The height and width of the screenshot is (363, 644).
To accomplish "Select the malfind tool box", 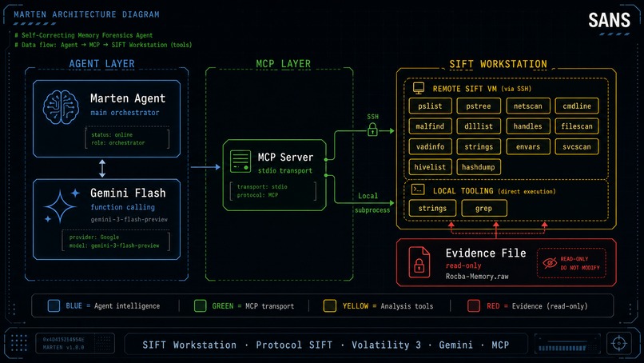I will (x=430, y=126).
